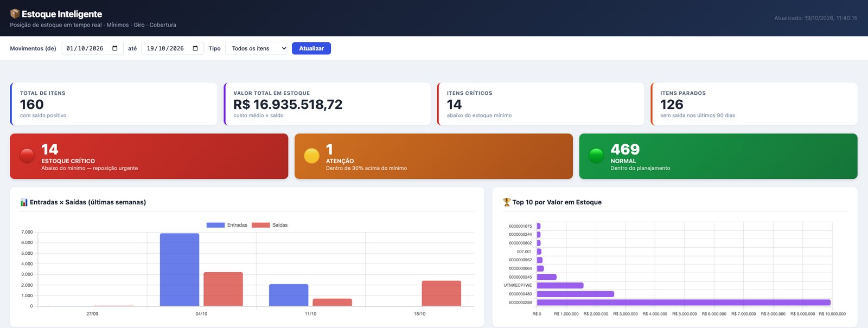Click the red Saídas bar for 18/10
The height and width of the screenshot is (328, 868).
[442, 293]
